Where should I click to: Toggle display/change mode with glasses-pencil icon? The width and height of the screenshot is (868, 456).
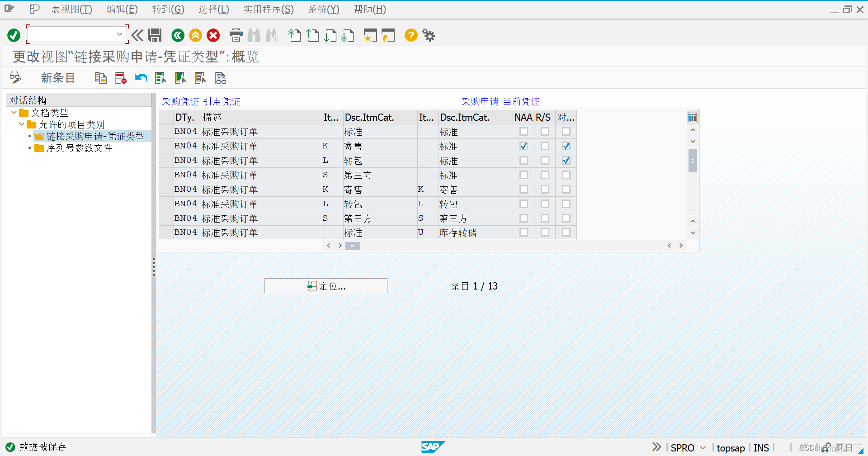click(15, 77)
